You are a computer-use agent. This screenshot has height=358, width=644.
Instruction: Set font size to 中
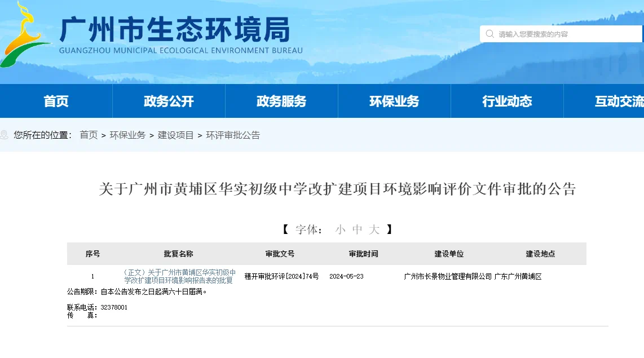tap(358, 229)
